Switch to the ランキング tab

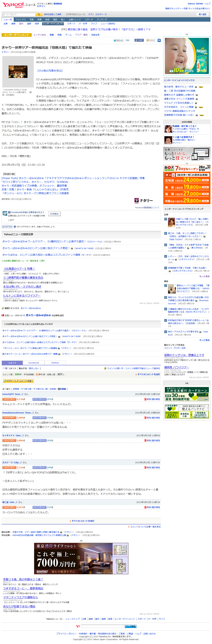102,19
